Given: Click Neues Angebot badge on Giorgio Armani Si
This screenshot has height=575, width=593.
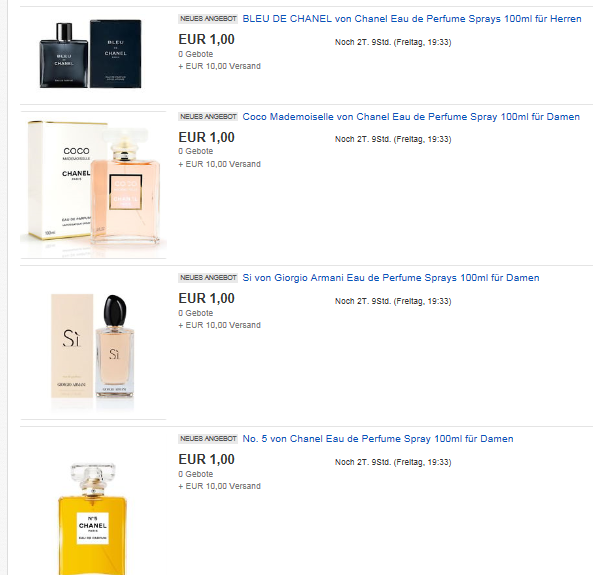Looking at the screenshot, I should point(208,278).
